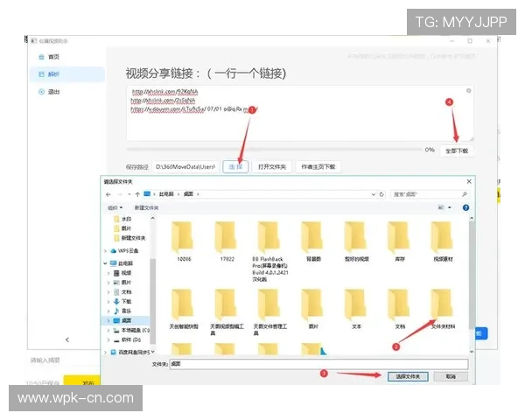Select 水印 folder in navigation tree
This screenshot has height=420, width=525.
coord(122,219)
